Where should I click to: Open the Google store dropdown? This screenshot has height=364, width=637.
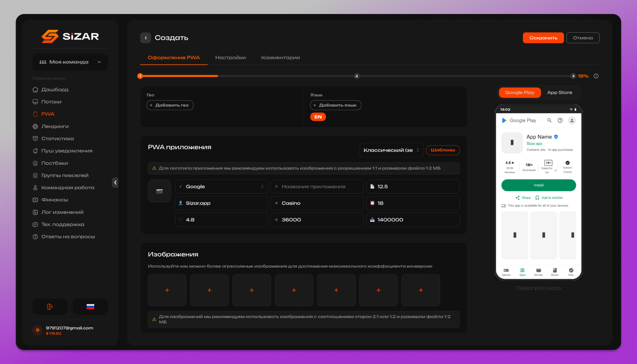coord(221,187)
